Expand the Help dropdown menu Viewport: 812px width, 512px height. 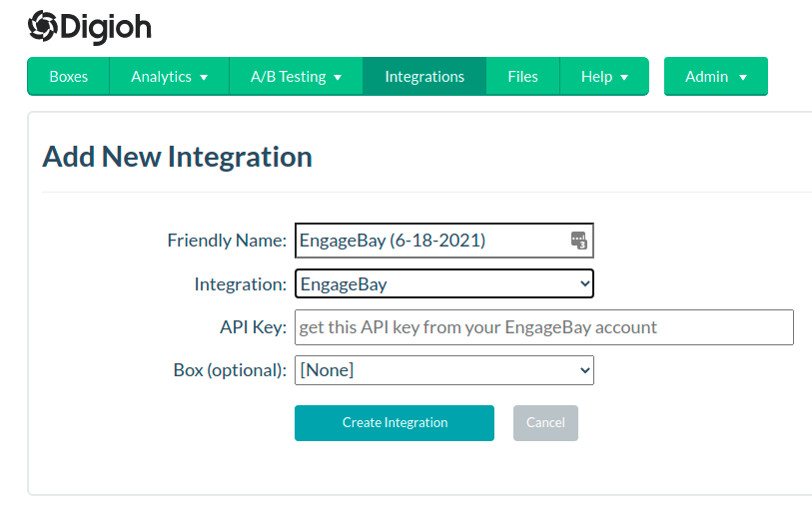pos(604,77)
